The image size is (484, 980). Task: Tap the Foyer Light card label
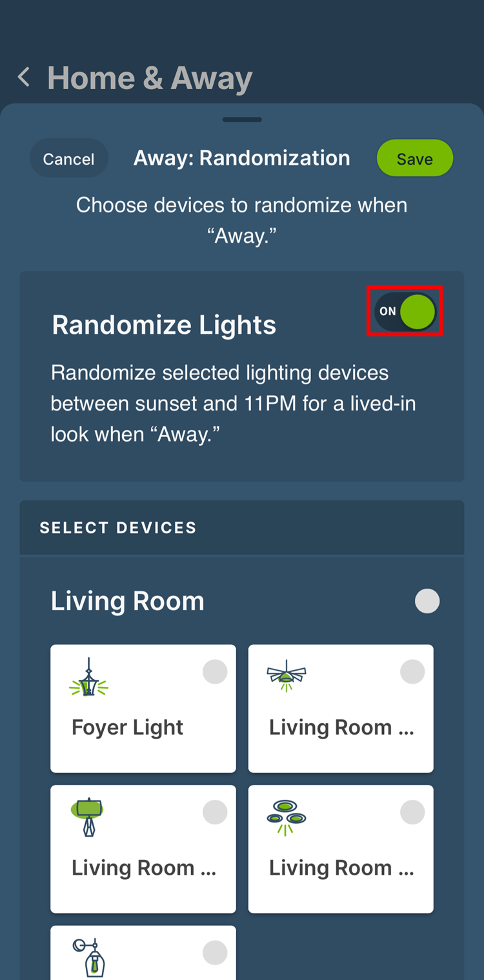(x=127, y=728)
